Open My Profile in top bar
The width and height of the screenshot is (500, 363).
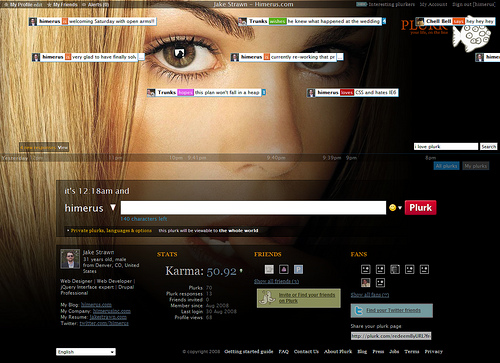(x=21, y=5)
